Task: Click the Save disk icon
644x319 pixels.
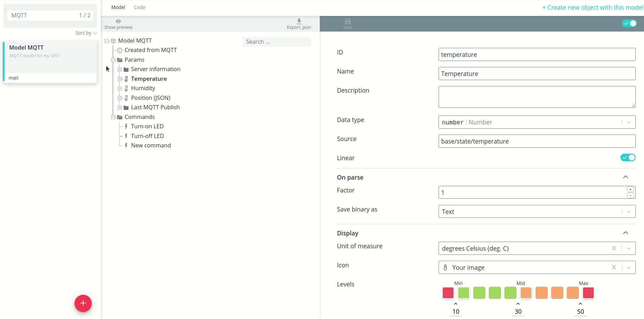Action: (347, 21)
